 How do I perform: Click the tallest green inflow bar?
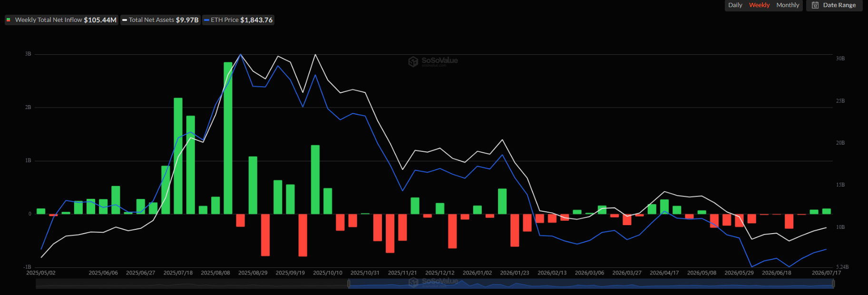pos(228,138)
